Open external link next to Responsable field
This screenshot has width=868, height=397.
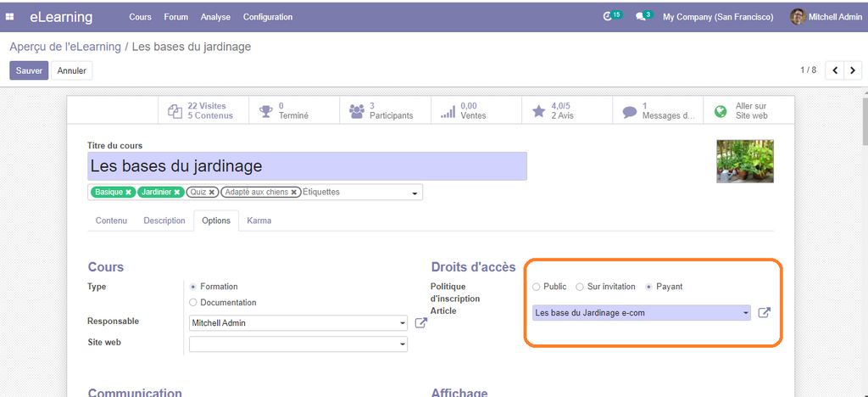click(421, 322)
